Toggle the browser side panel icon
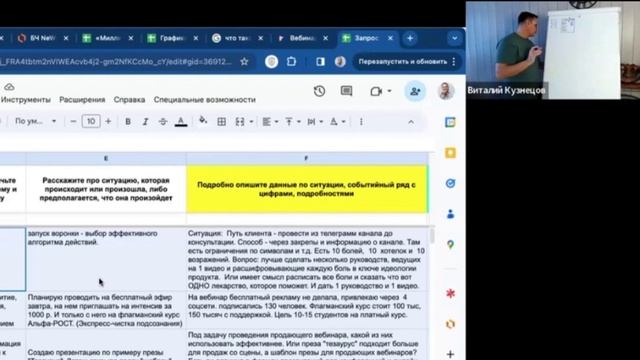 [320, 62]
